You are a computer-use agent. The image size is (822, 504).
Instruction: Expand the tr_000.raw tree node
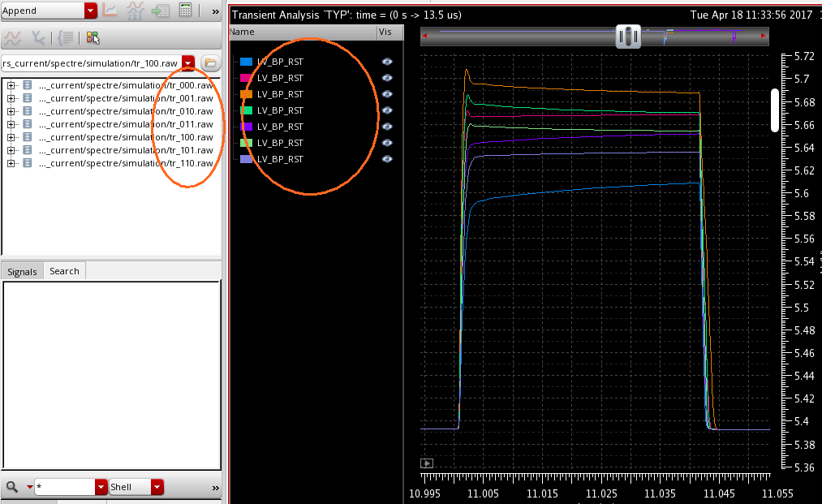11,85
